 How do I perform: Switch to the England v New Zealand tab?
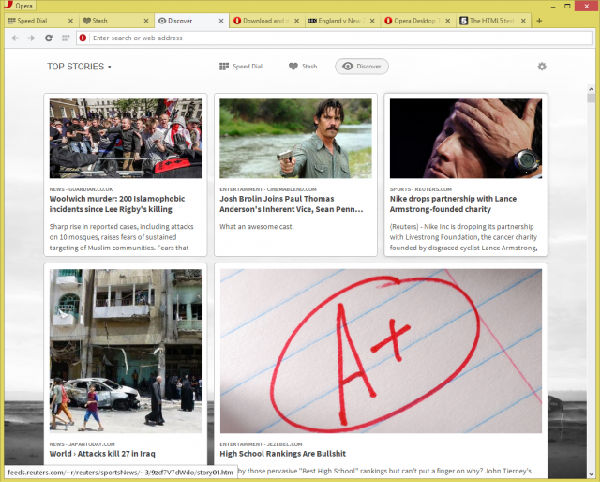click(342, 20)
